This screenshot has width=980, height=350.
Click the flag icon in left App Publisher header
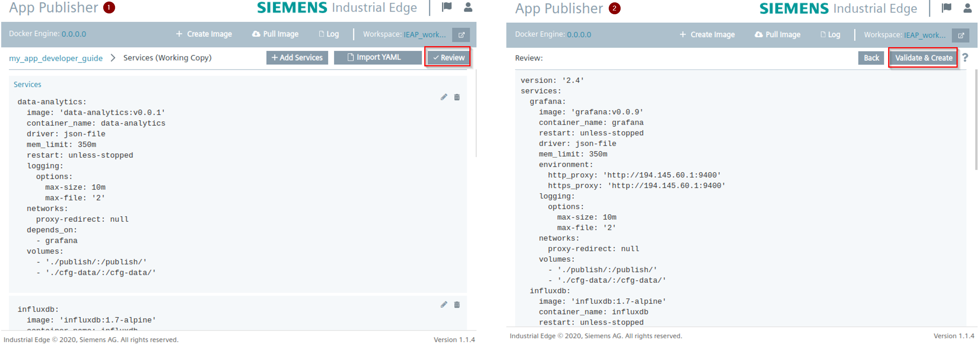[x=447, y=7]
